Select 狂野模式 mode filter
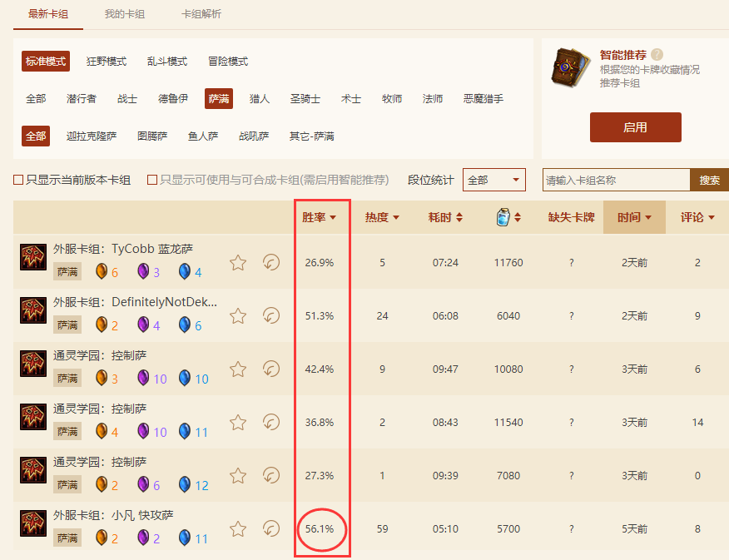This screenshot has height=560, width=729. [107, 62]
